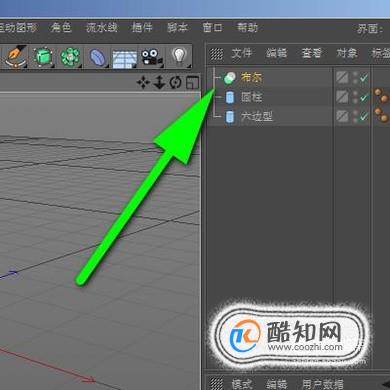The height and width of the screenshot is (390, 390).
Task: Click the layer square of 六边型 object
Action: [342, 116]
